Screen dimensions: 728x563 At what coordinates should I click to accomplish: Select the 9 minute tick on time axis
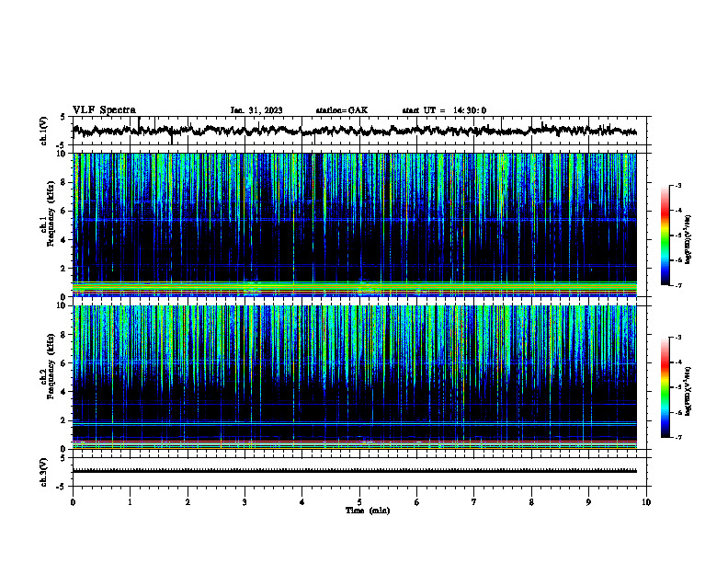click(x=588, y=502)
